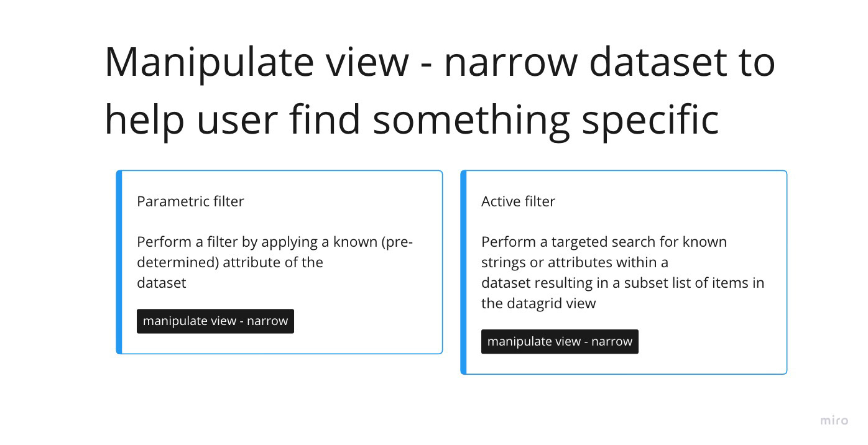
Task: Click the line 'the datagrid view'
Action: click(538, 303)
